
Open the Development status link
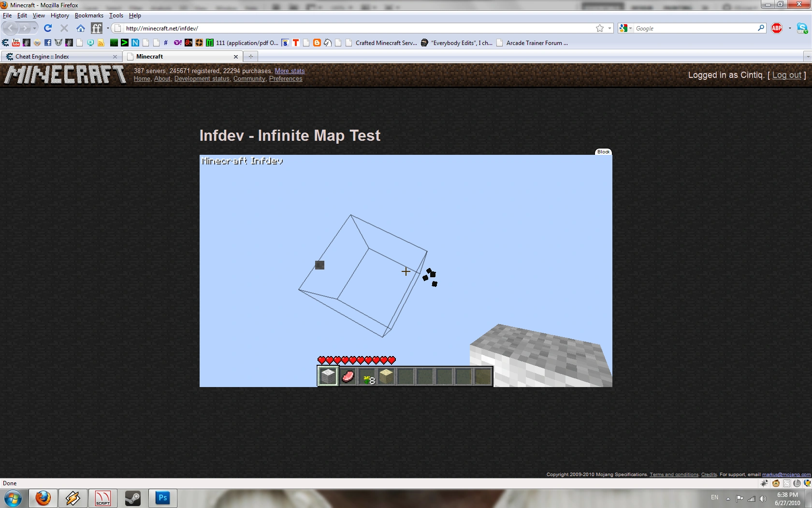point(202,79)
